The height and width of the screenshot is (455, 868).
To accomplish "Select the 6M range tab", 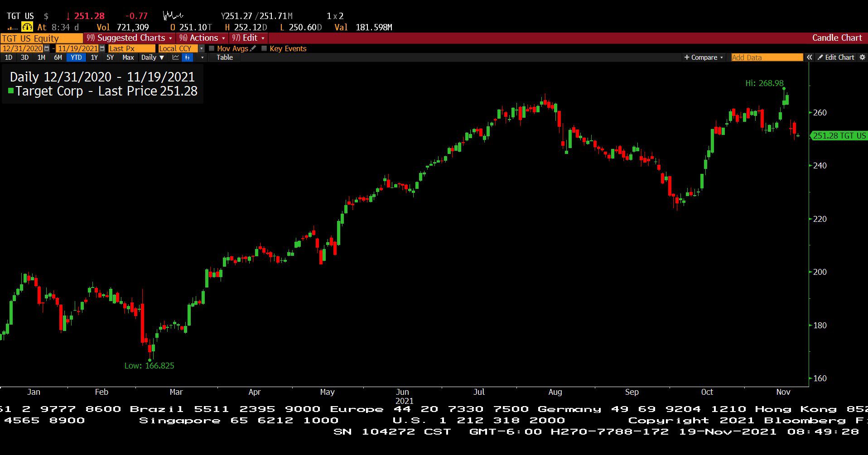I will coord(58,57).
